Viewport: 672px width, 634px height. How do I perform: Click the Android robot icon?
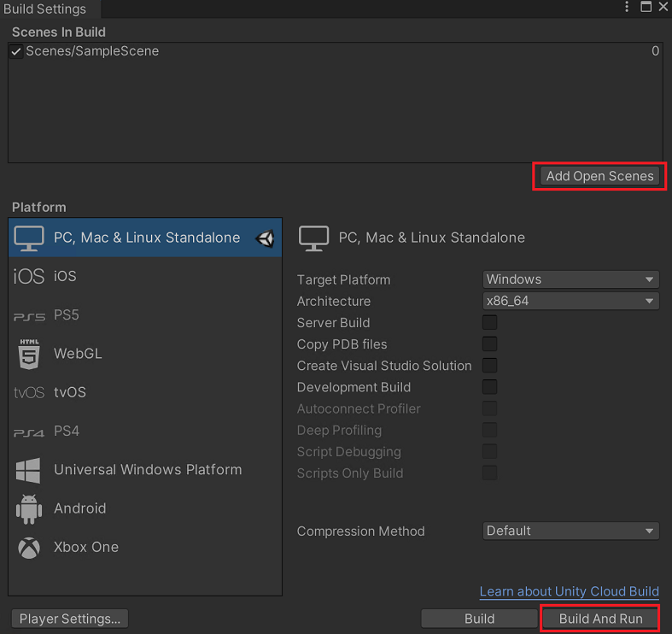29,509
